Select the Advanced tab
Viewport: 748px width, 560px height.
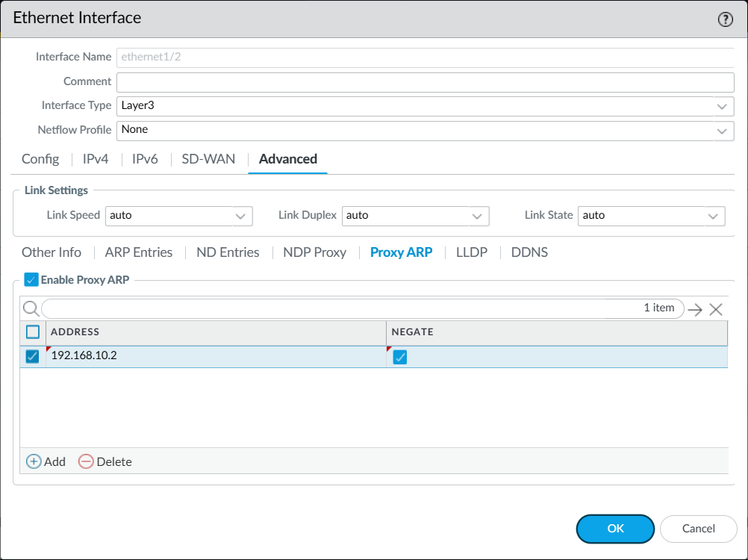pos(287,159)
